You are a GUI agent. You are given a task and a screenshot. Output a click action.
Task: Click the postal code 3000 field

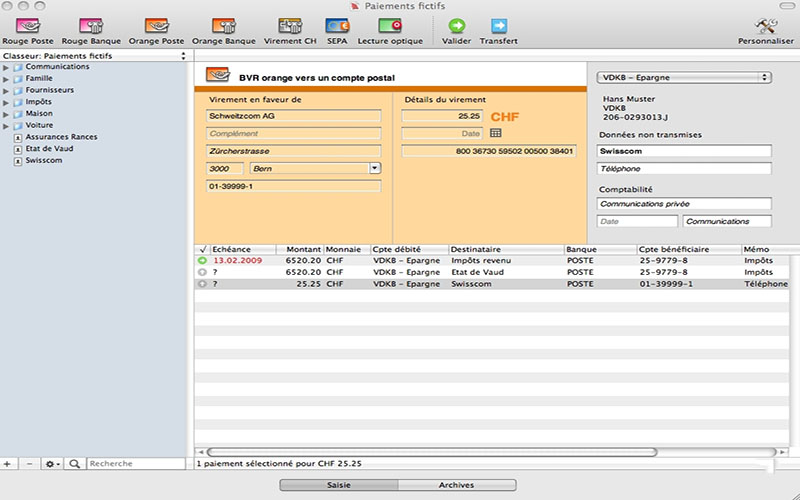[224, 168]
